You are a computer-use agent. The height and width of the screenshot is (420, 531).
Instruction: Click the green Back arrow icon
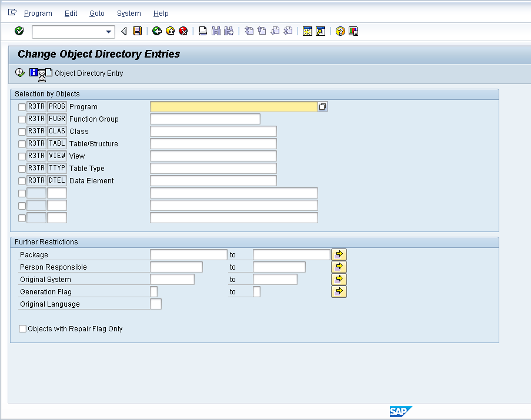[x=157, y=31]
